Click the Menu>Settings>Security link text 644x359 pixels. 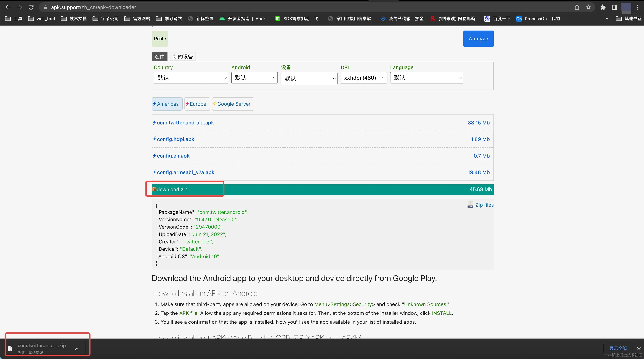pos(344,304)
